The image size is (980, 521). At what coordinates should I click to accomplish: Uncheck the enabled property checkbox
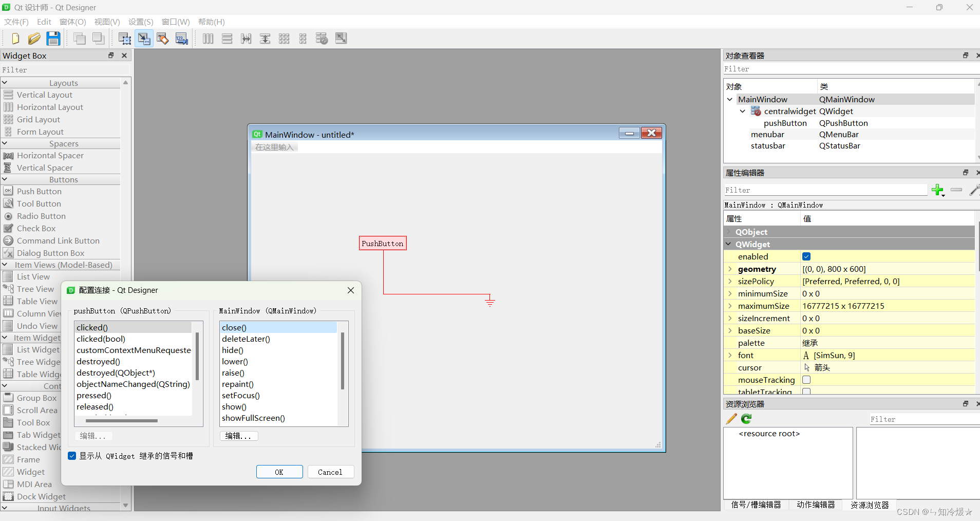coord(806,256)
